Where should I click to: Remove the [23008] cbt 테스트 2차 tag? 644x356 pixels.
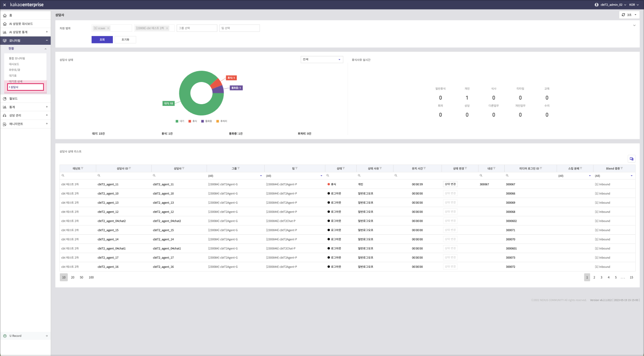click(x=167, y=28)
